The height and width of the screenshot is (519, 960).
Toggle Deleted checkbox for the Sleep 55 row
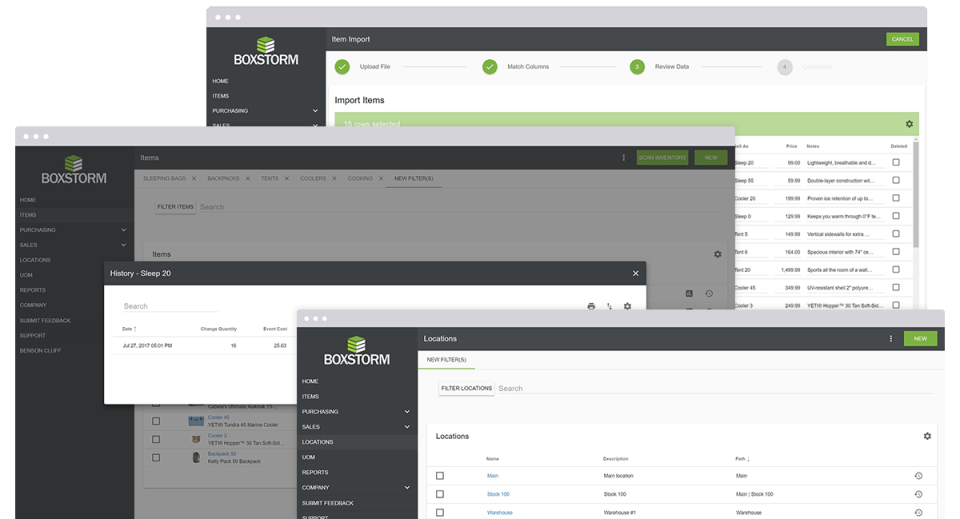(896, 180)
